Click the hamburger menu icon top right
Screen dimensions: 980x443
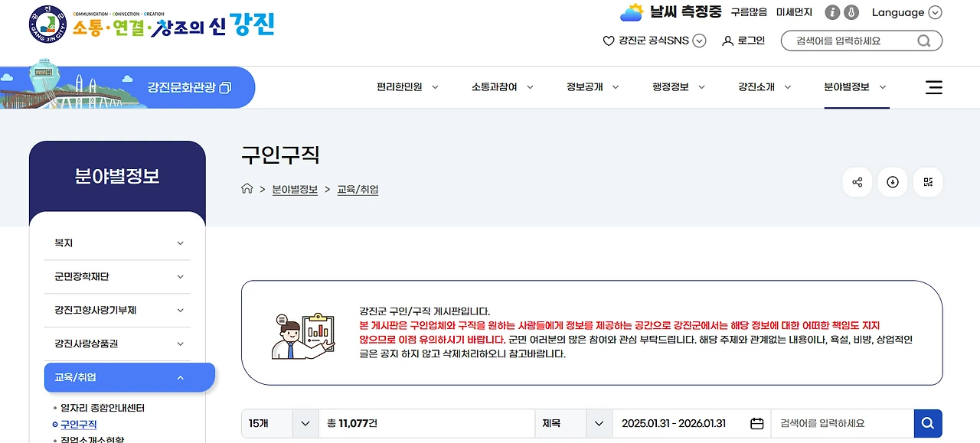(x=933, y=87)
